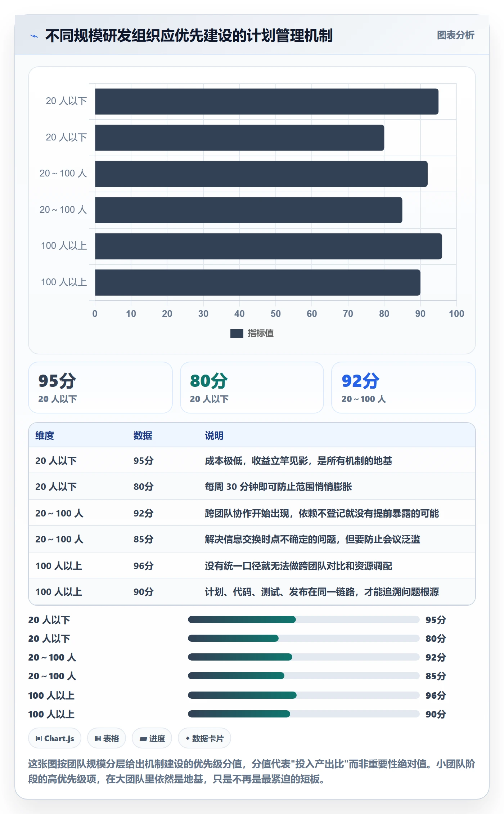Select the row 计划、代码、测试、发布在同一链路
Image resolution: width=504 pixels, height=814 pixels.
pos(252,592)
